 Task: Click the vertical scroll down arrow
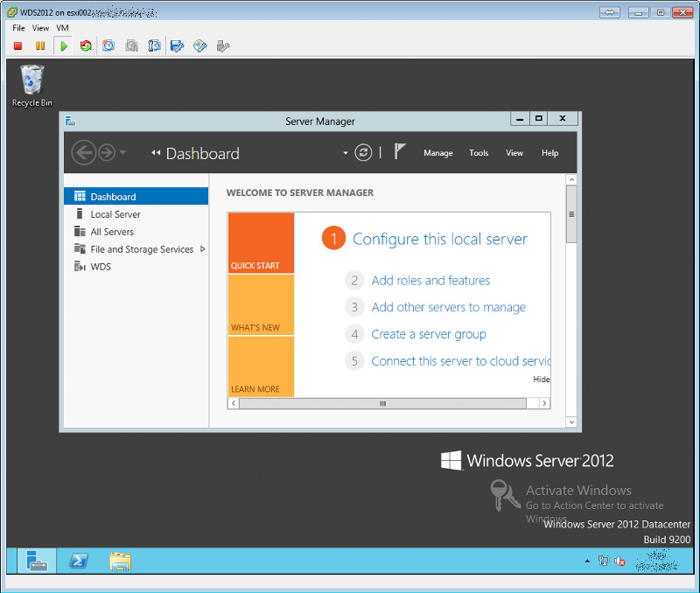571,422
